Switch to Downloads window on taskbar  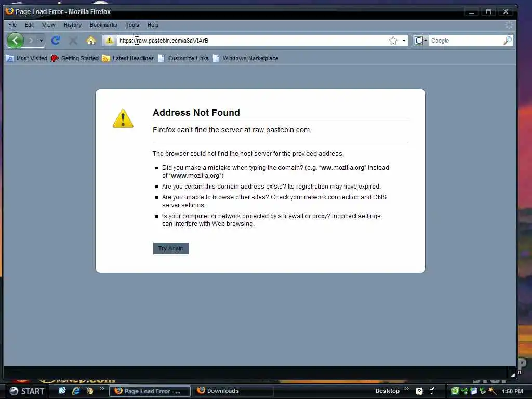(233, 391)
